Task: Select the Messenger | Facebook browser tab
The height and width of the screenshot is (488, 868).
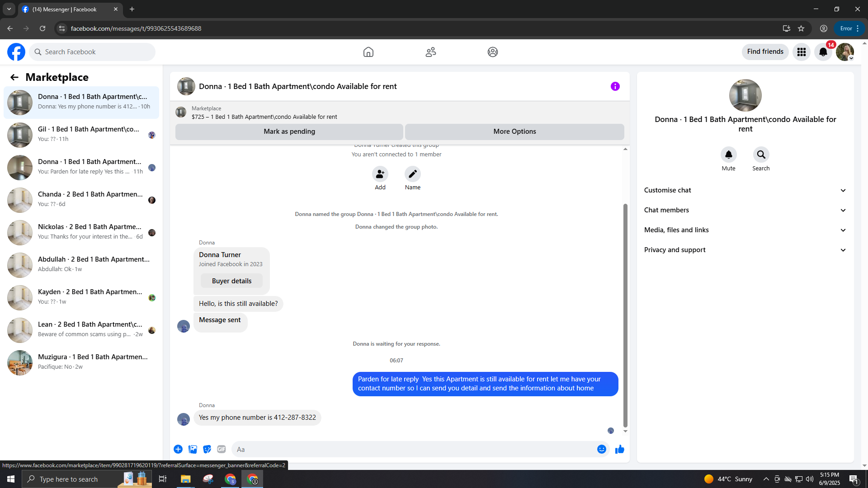Action: click(x=70, y=9)
